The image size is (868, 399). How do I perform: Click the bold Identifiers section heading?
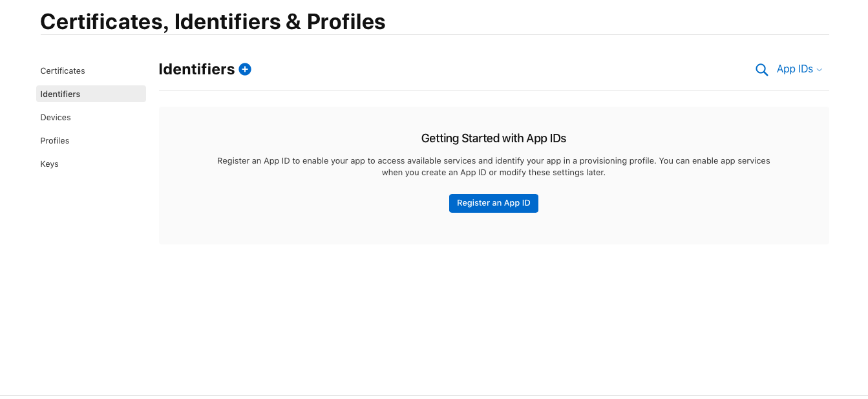click(x=196, y=69)
